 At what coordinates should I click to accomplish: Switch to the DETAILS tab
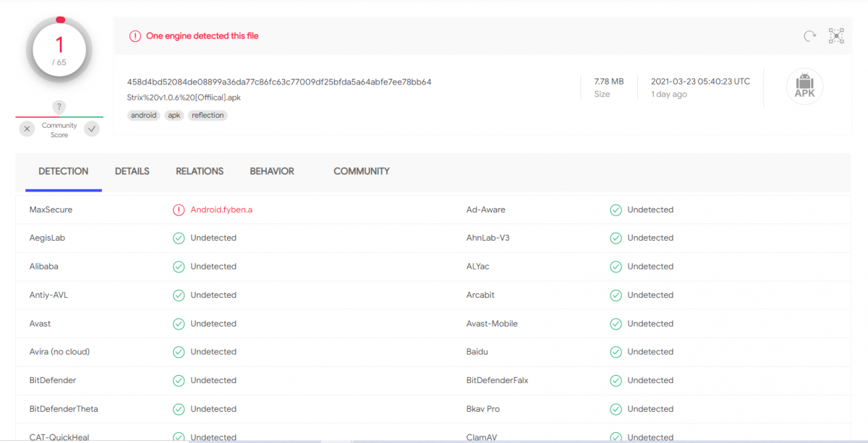tap(132, 171)
